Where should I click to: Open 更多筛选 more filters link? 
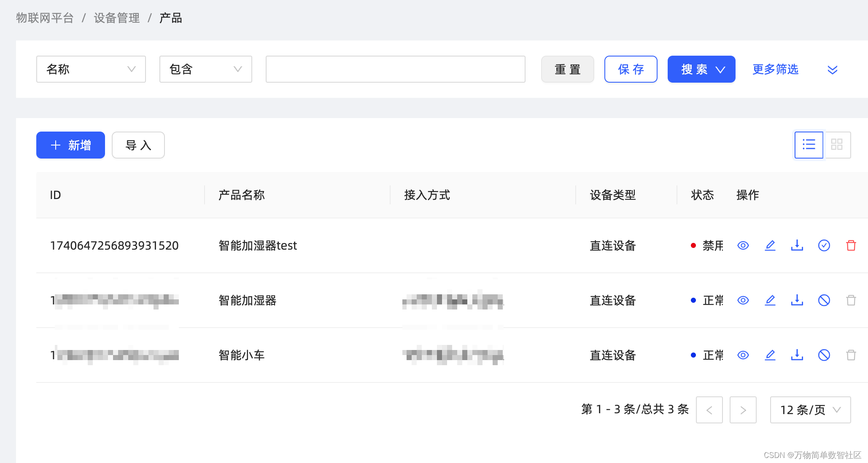tap(775, 69)
